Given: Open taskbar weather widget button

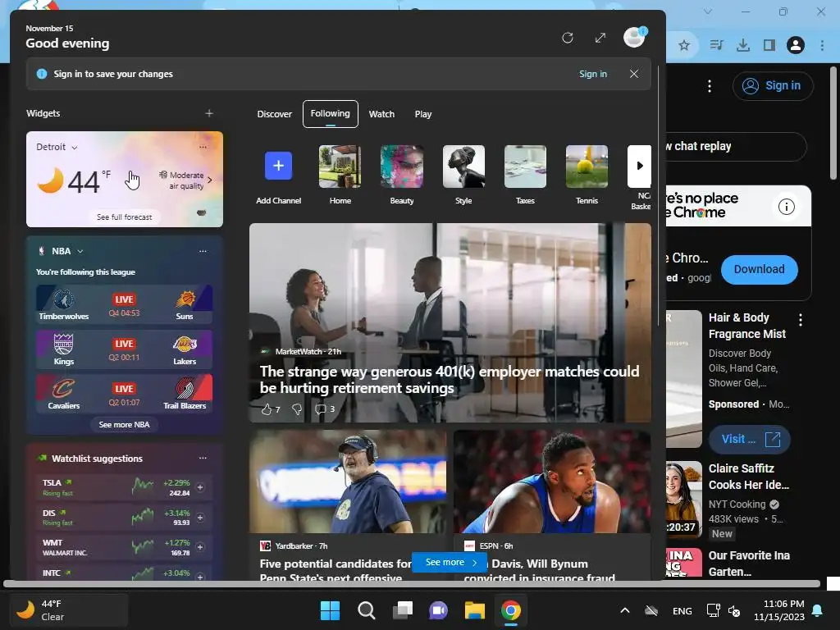Looking at the screenshot, I should click(69, 610).
